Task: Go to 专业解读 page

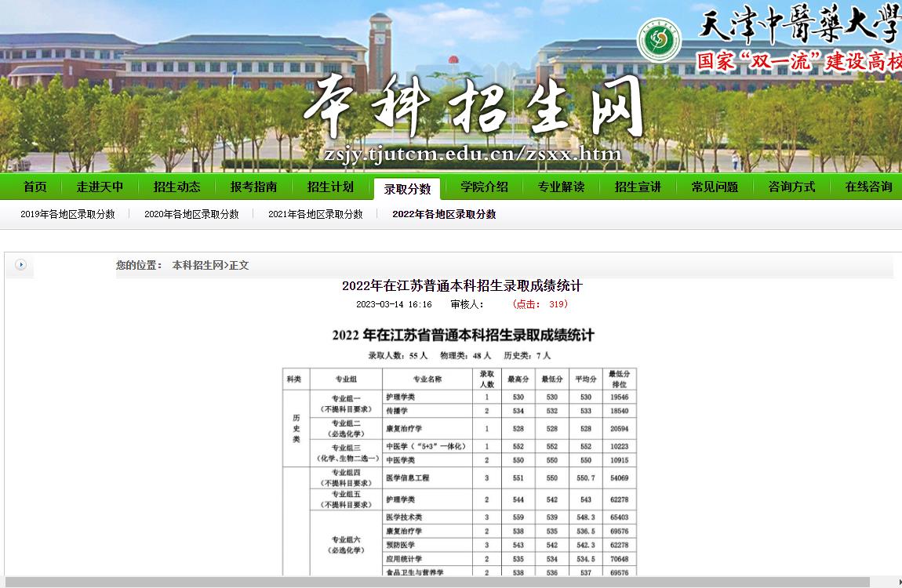Action: [x=561, y=187]
